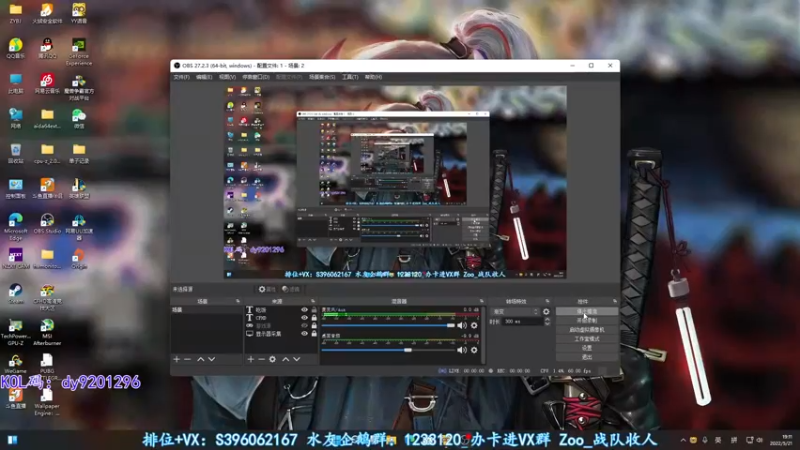Decrease transition duration with the down arrow
The width and height of the screenshot is (800, 450).
coord(547,324)
